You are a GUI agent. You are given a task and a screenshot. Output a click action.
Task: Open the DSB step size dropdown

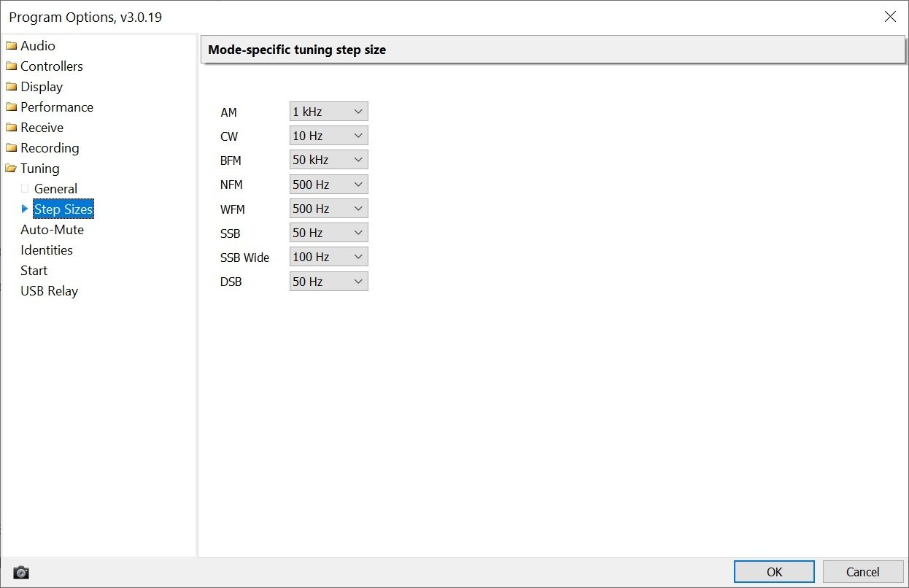point(328,282)
